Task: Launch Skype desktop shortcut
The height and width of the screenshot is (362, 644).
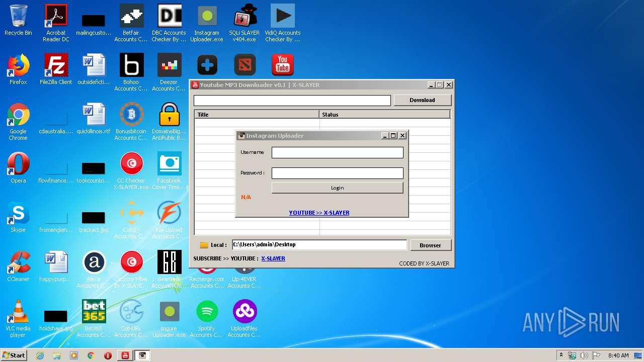Action: pyautogui.click(x=18, y=218)
